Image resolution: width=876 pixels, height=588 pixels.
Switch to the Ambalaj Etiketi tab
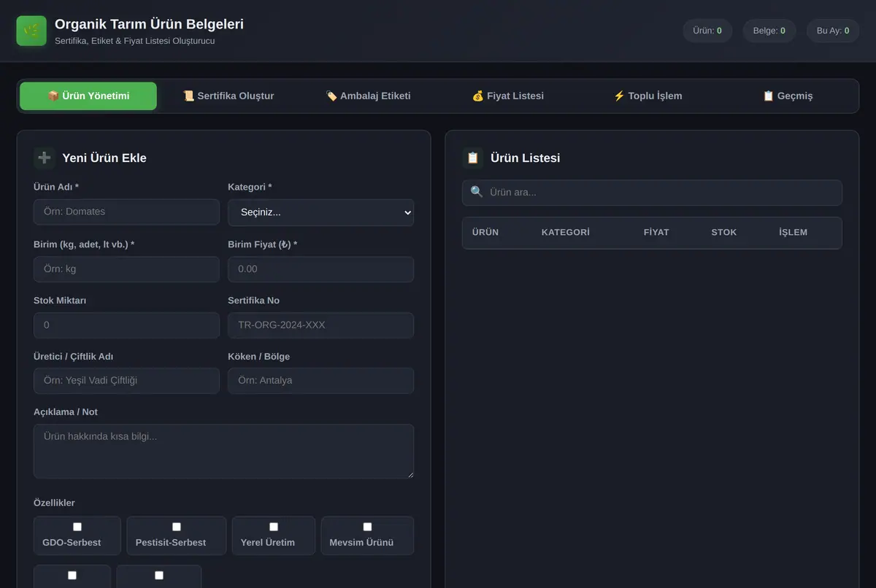coord(368,96)
